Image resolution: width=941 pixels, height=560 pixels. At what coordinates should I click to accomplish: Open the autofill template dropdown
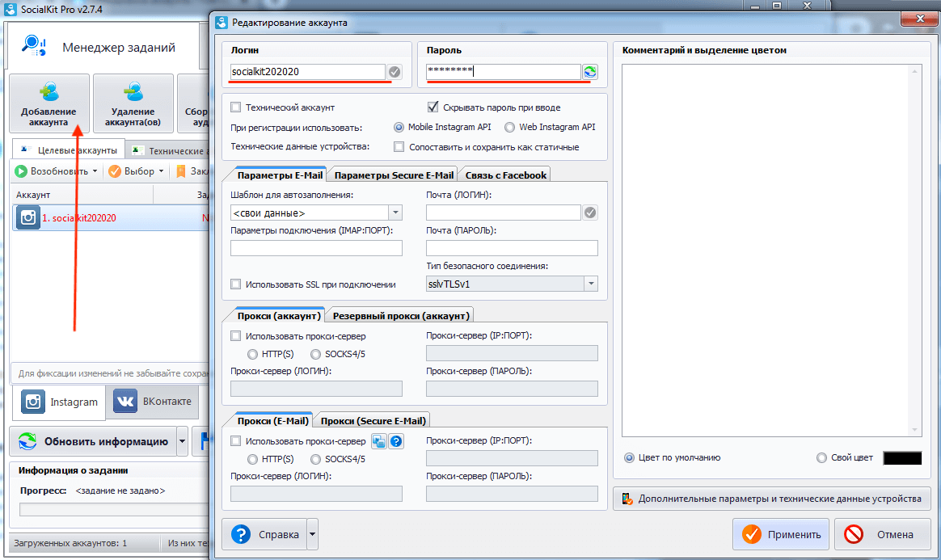pos(395,213)
